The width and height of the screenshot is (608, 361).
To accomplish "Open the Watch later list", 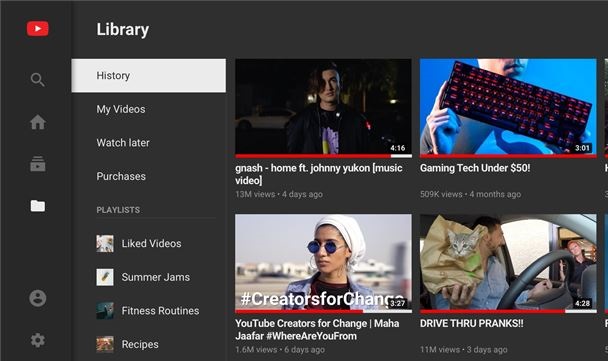I will pyautogui.click(x=123, y=143).
